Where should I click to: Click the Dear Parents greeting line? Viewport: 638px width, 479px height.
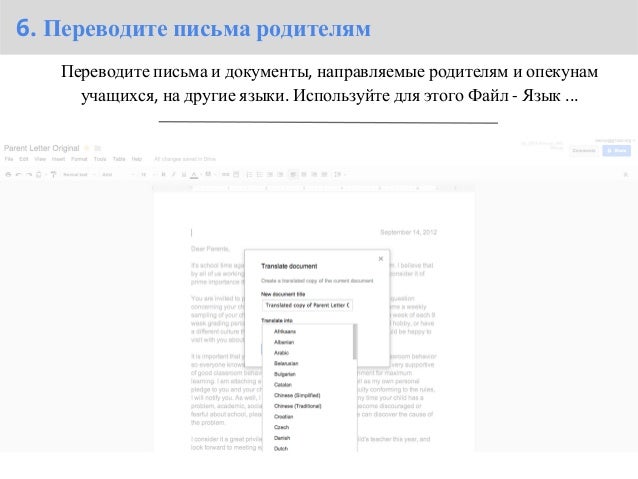(210, 249)
